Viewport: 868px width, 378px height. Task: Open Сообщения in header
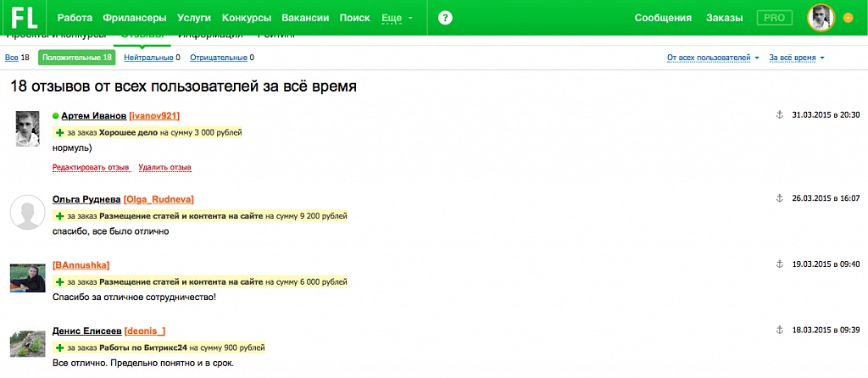663,18
